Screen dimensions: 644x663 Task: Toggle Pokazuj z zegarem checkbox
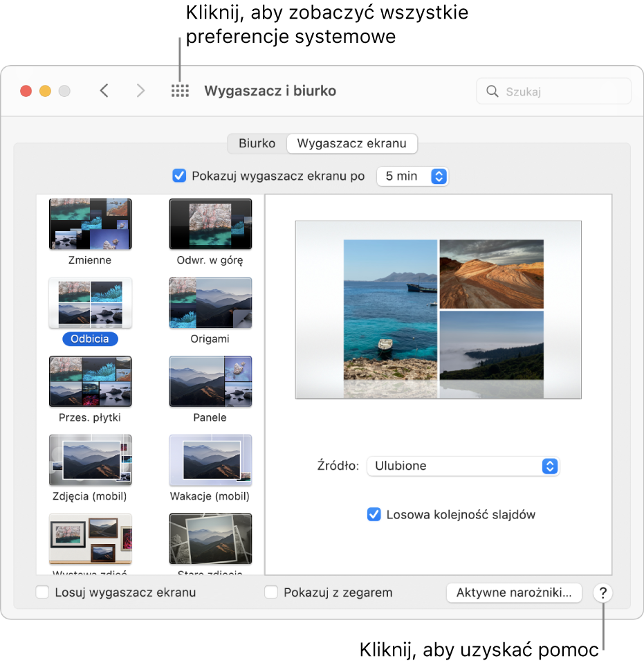click(x=272, y=592)
